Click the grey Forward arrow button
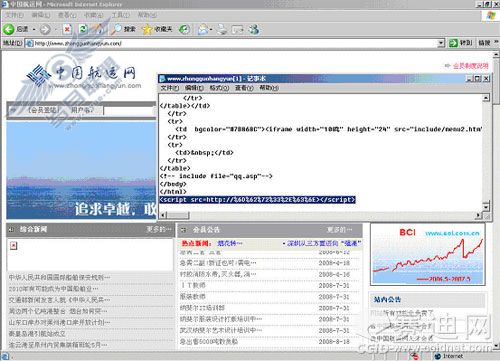The image size is (500, 361). tap(45, 30)
